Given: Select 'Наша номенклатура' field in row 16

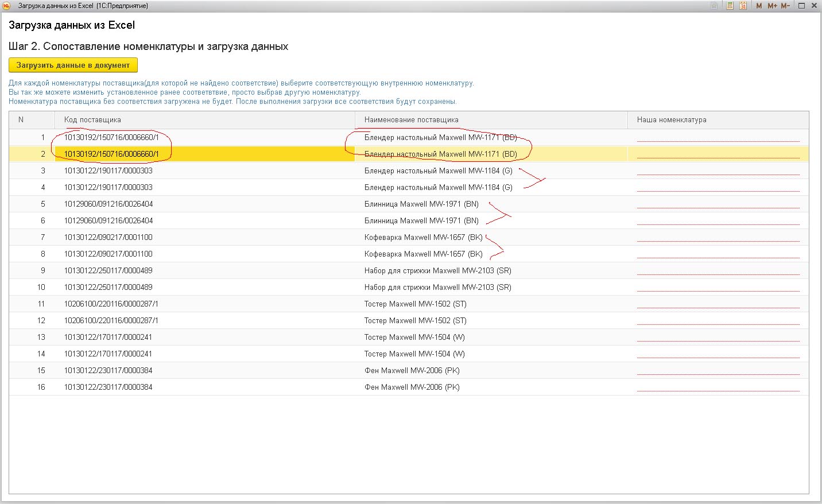Looking at the screenshot, I should click(718, 387).
